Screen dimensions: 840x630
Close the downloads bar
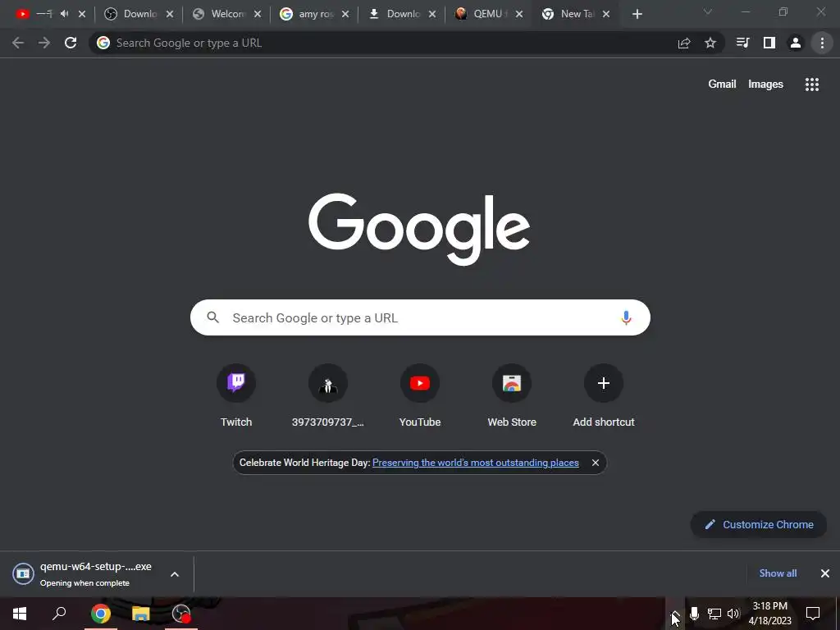[825, 573]
